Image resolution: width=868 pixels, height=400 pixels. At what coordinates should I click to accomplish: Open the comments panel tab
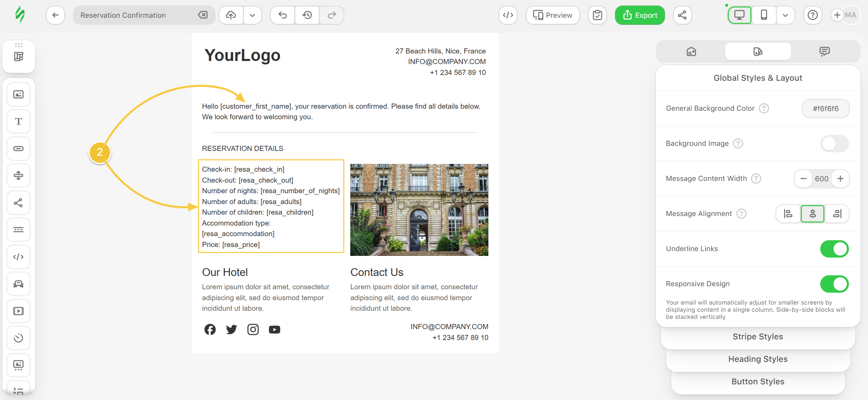pyautogui.click(x=824, y=51)
